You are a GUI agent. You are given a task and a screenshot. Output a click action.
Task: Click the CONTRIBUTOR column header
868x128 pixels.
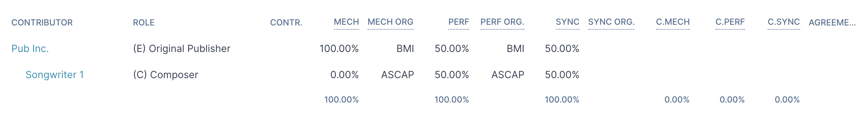42,23
